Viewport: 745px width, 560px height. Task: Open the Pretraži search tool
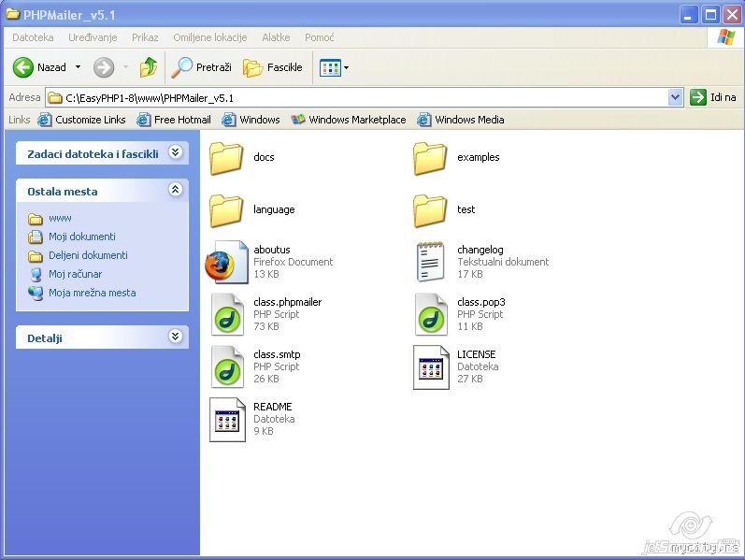[202, 67]
